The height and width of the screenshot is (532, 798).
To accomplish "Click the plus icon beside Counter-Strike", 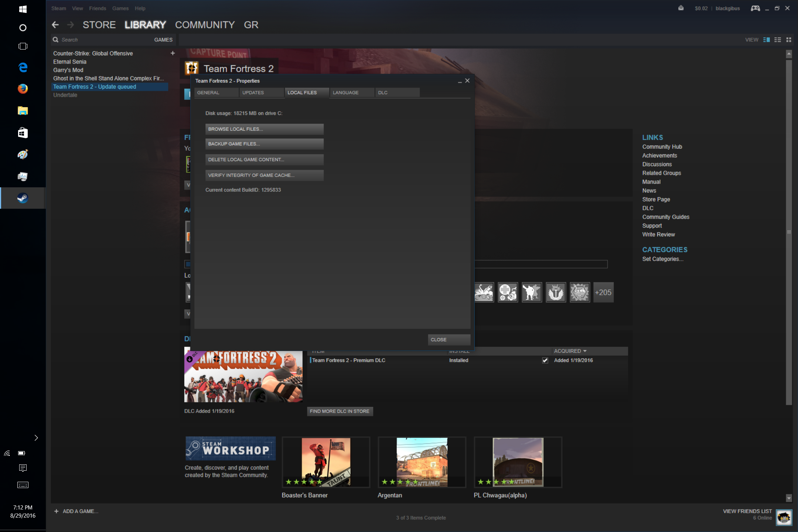I will pos(173,53).
